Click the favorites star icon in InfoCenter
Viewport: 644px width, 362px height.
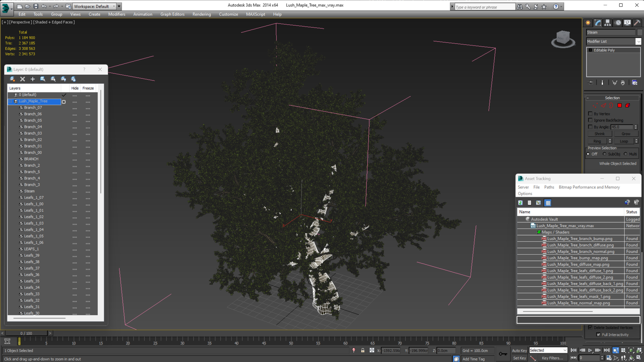[544, 7]
